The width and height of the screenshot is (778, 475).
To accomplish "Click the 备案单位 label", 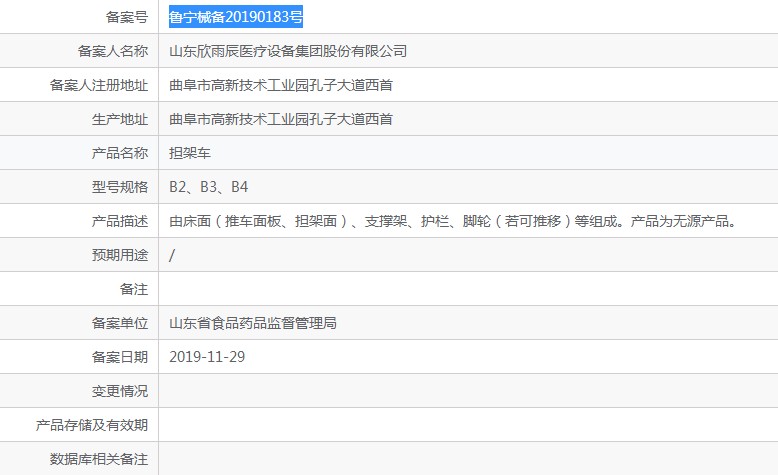I will pyautogui.click(x=120, y=323).
